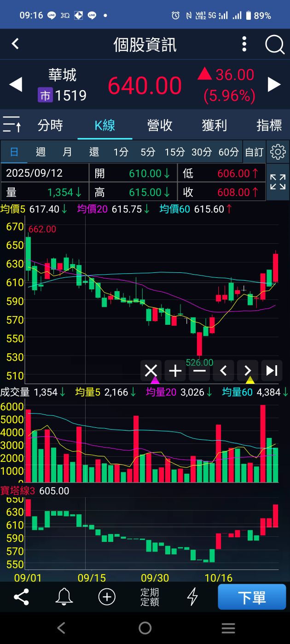Switch to next stock with right triangle
Screen dimensions: 290x644
tap(274, 85)
